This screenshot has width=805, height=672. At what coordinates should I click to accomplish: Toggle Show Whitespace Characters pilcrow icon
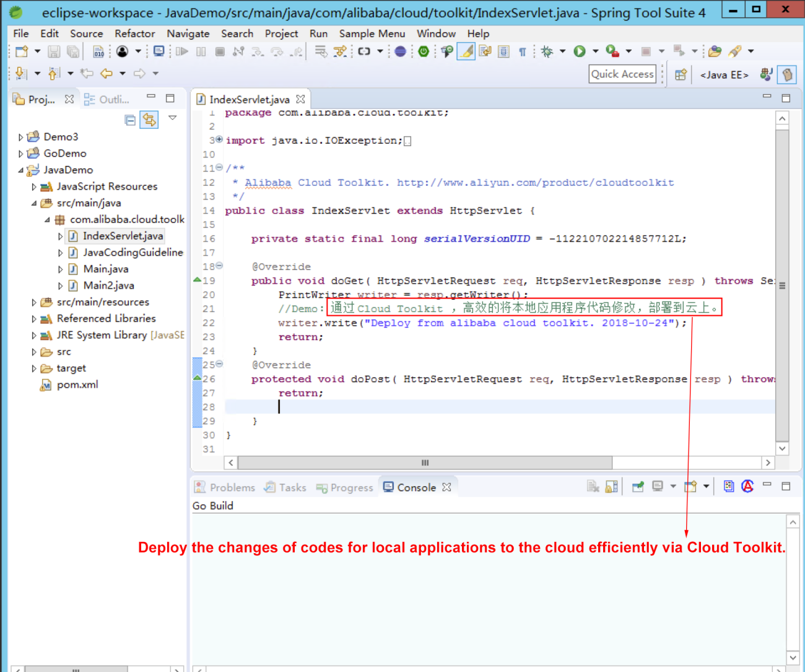(x=523, y=51)
